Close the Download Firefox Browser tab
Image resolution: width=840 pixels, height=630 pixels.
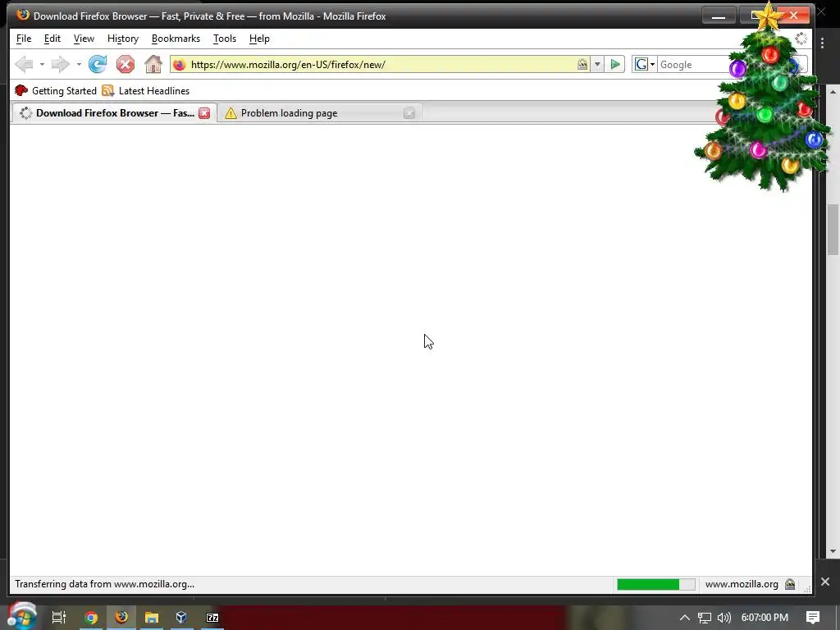[x=204, y=113]
